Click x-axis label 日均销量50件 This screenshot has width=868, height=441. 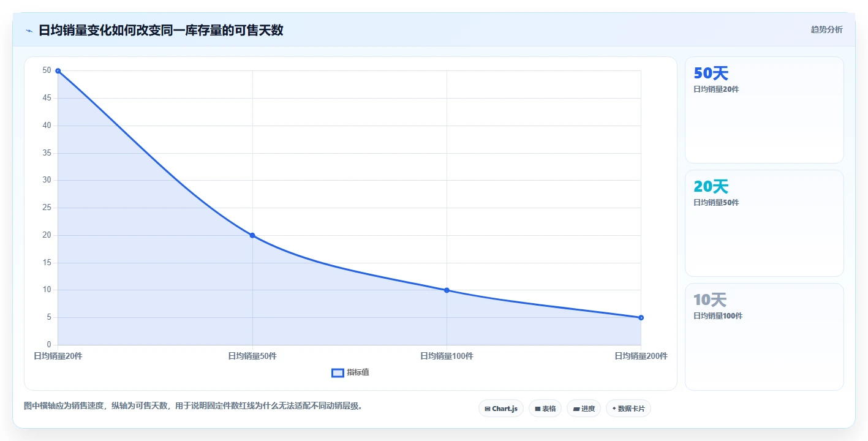[252, 356]
